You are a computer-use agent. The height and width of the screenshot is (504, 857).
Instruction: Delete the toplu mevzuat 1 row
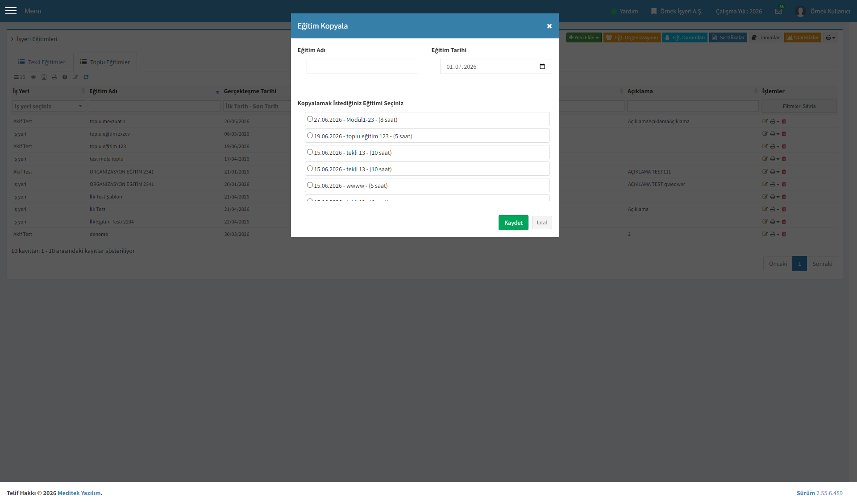coord(784,121)
